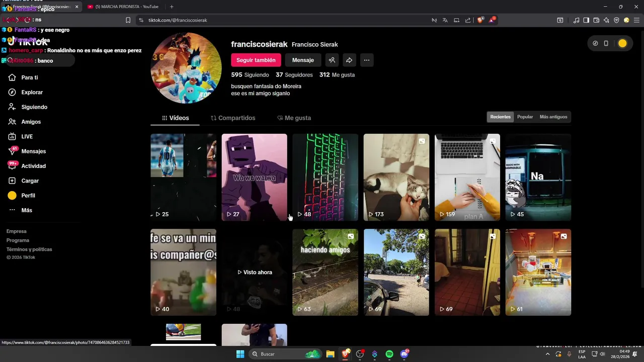
Task: Open the RGB keyboard video with 48 views
Action: [x=325, y=177]
